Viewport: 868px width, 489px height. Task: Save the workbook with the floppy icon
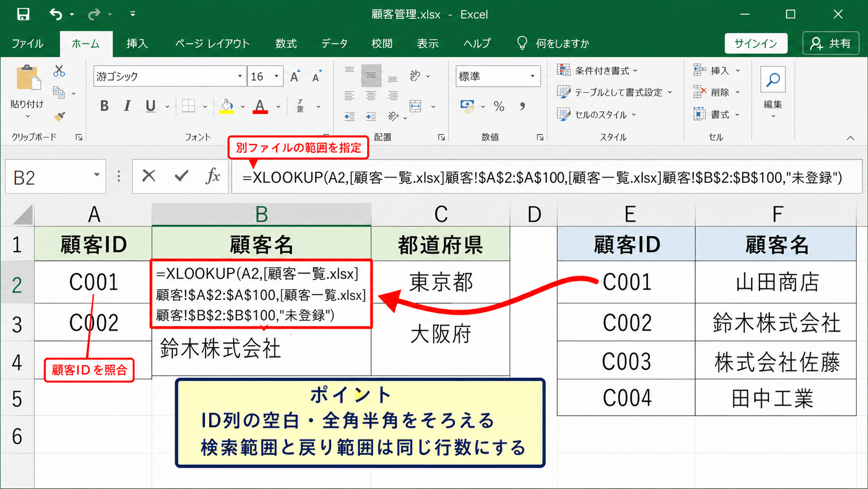(x=23, y=14)
